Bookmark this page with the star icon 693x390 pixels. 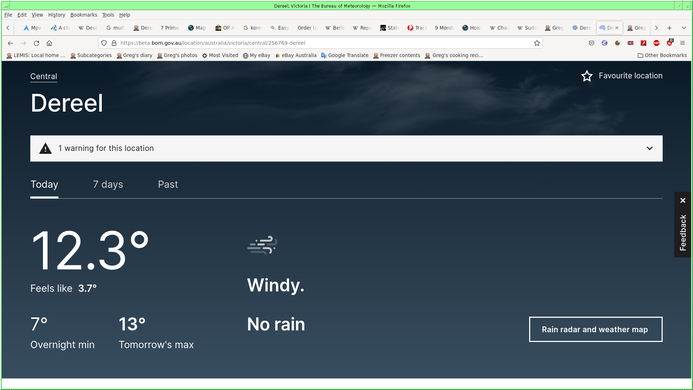[x=537, y=43]
